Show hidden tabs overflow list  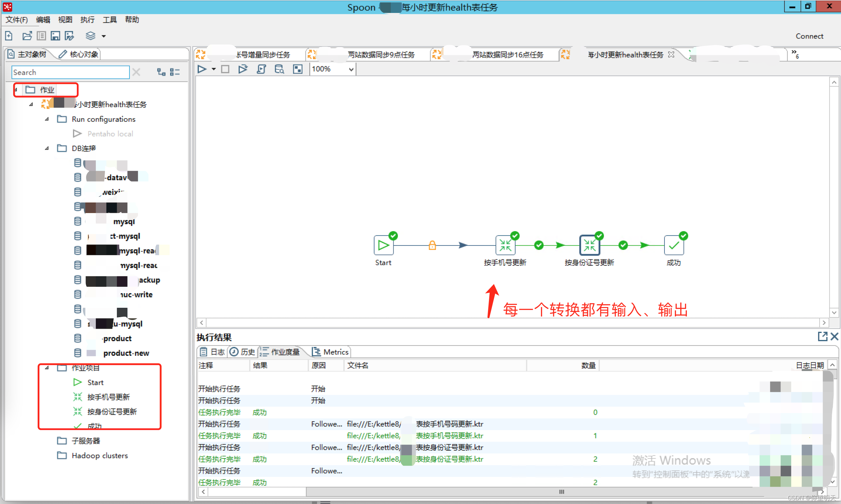coord(795,54)
